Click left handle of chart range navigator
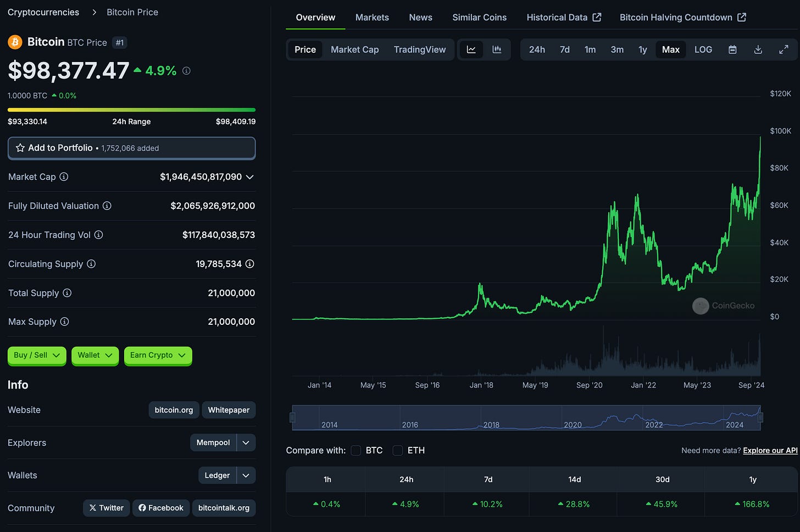The width and height of the screenshot is (800, 532). 292,418
